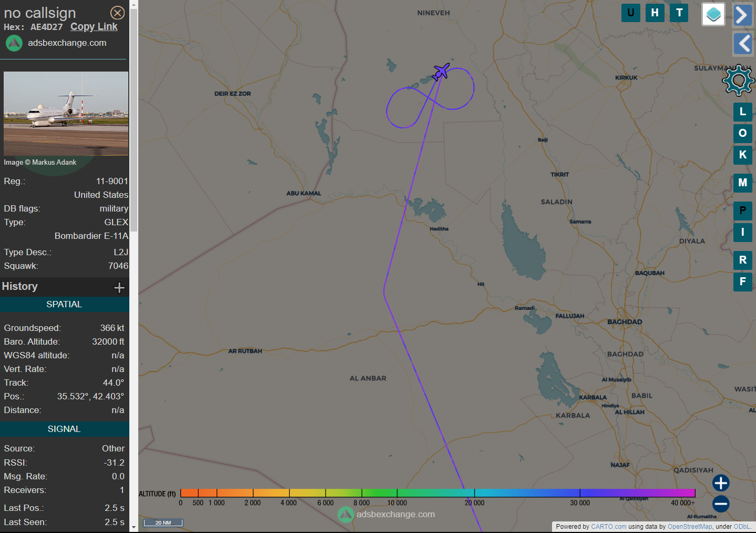Toggle the H button at the top of the map
Screen dimensions: 756x533
click(x=655, y=13)
